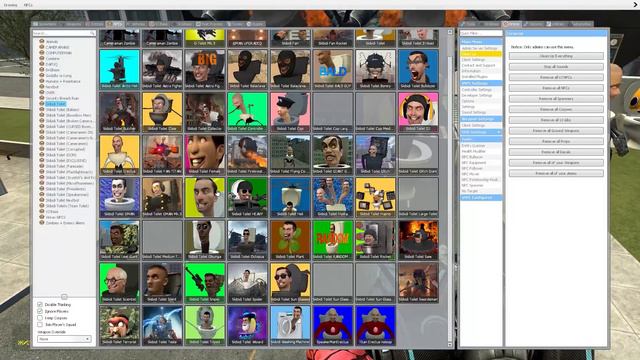The image size is (640, 360).
Task: Collapse the Weapon Settings category header
Action: coord(481,119)
